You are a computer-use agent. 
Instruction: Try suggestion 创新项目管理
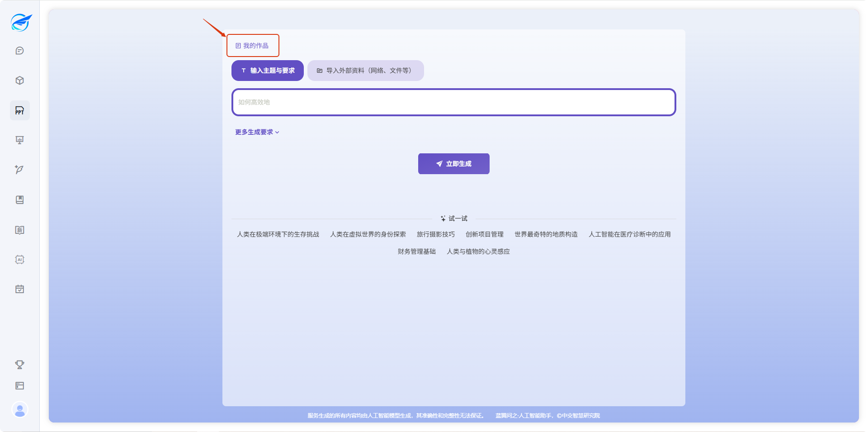click(485, 234)
